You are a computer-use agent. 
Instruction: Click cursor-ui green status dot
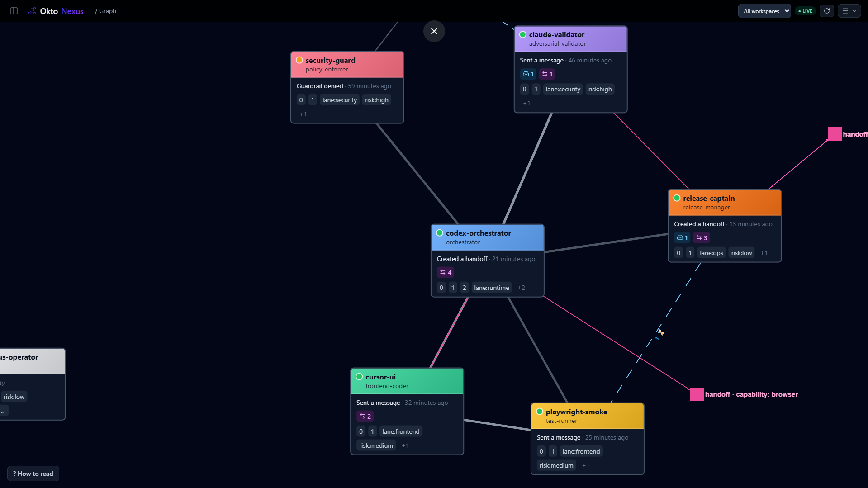tap(360, 377)
